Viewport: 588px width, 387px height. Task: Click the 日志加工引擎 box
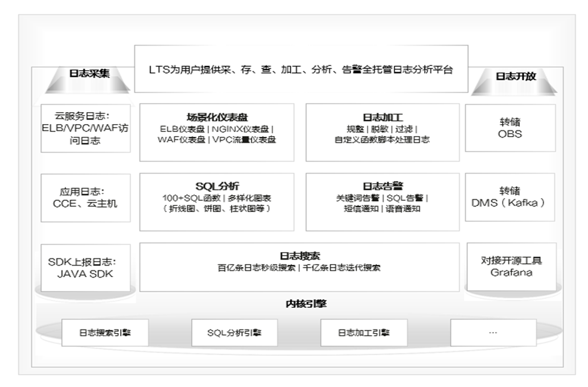point(364,332)
